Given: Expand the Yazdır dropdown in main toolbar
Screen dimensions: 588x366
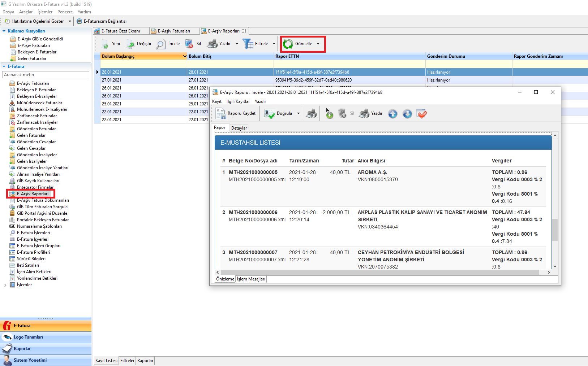Looking at the screenshot, I should pyautogui.click(x=237, y=44).
